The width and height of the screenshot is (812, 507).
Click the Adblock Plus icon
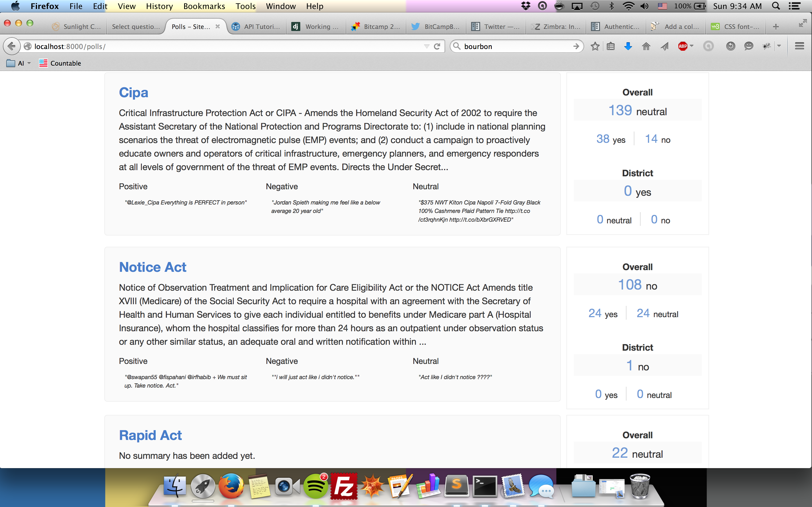pyautogui.click(x=683, y=46)
